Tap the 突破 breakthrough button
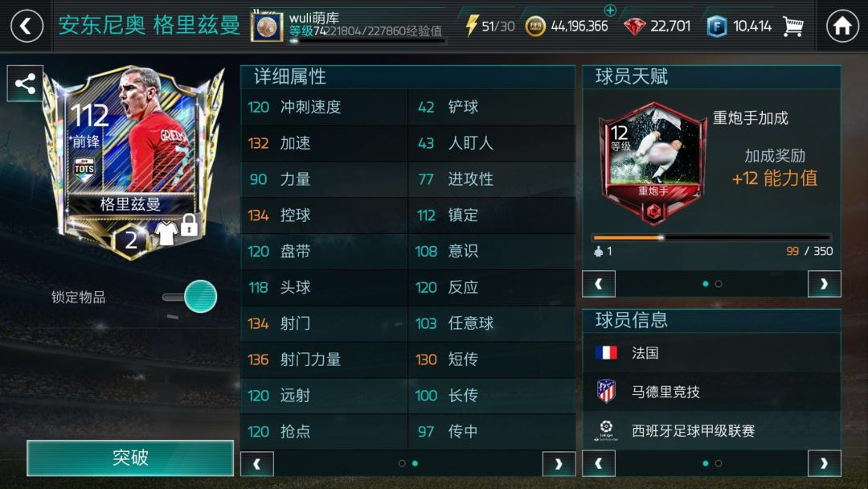The height and width of the screenshot is (489, 868). click(x=130, y=458)
